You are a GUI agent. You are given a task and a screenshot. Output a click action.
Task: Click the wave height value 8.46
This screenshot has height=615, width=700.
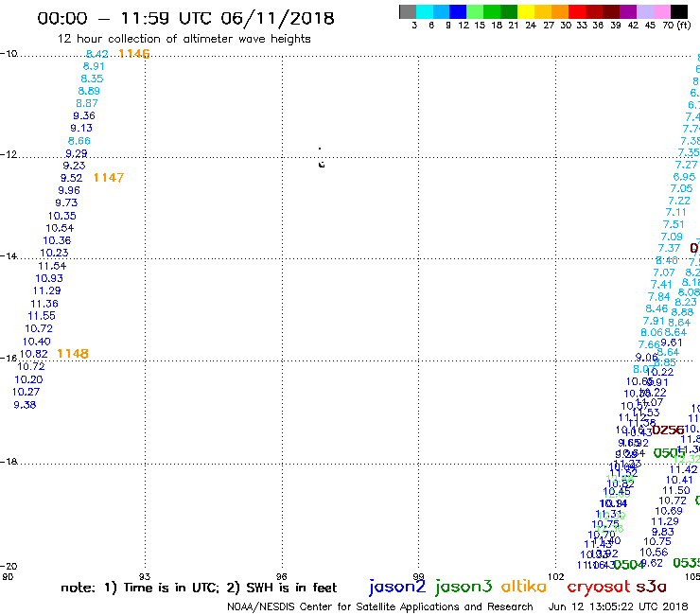click(656, 308)
